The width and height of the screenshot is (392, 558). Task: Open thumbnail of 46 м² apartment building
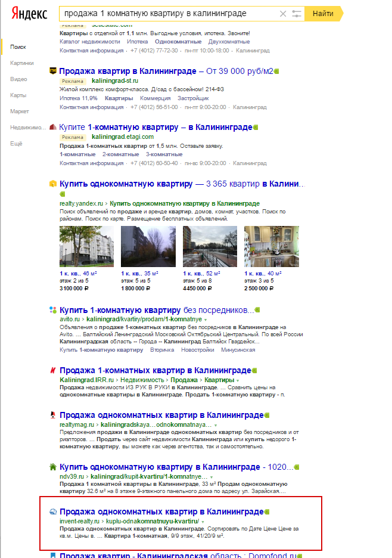87,246
